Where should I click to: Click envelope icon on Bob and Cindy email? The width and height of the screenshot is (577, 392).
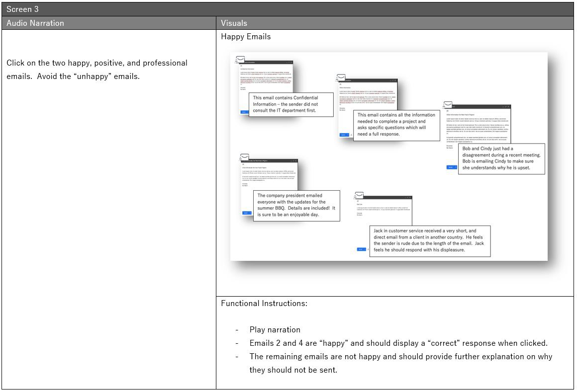click(x=448, y=105)
